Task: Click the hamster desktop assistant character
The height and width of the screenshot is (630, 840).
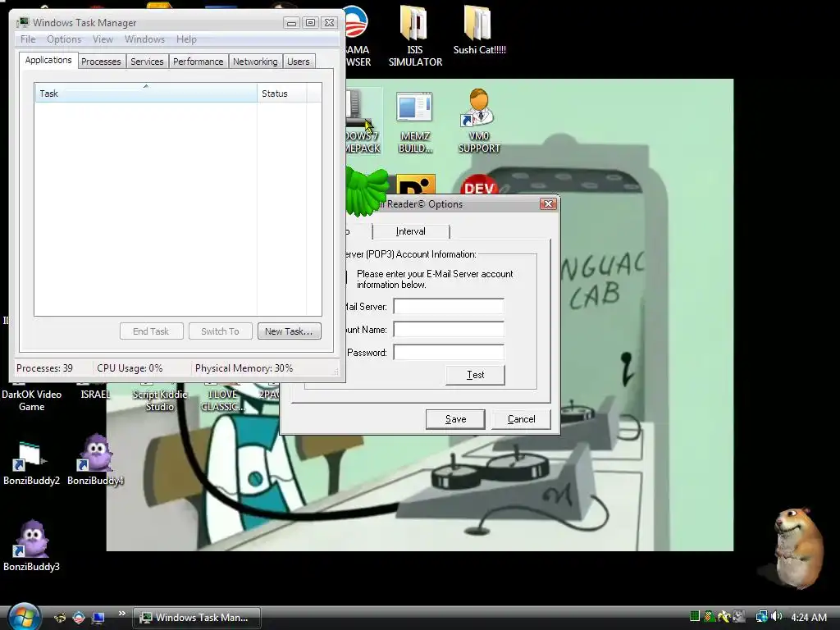Action: 797,547
